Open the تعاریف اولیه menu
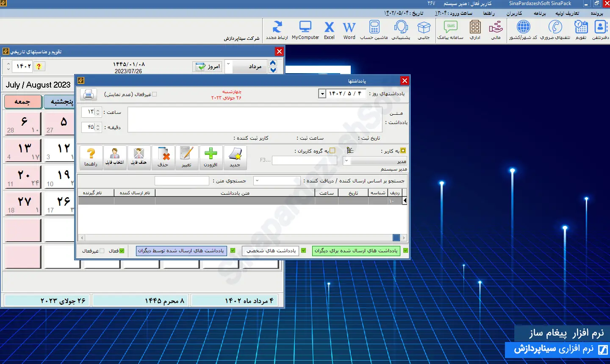The height and width of the screenshot is (364, 610). tap(567, 13)
